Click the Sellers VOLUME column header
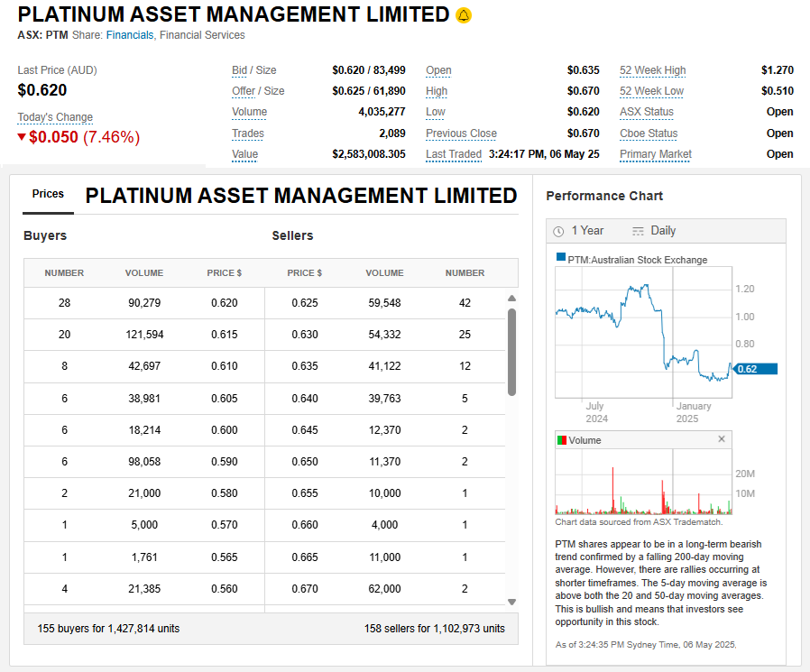This screenshot has height=672, width=810. [x=384, y=272]
